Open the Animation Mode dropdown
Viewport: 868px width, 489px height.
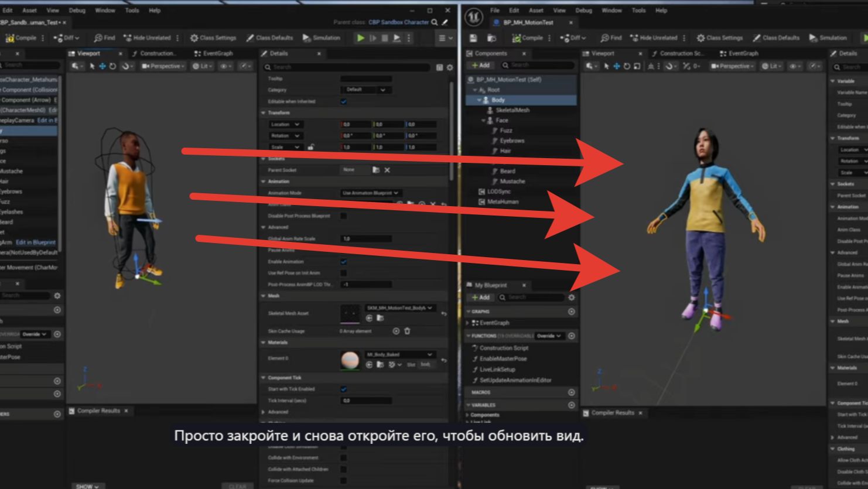(x=370, y=193)
